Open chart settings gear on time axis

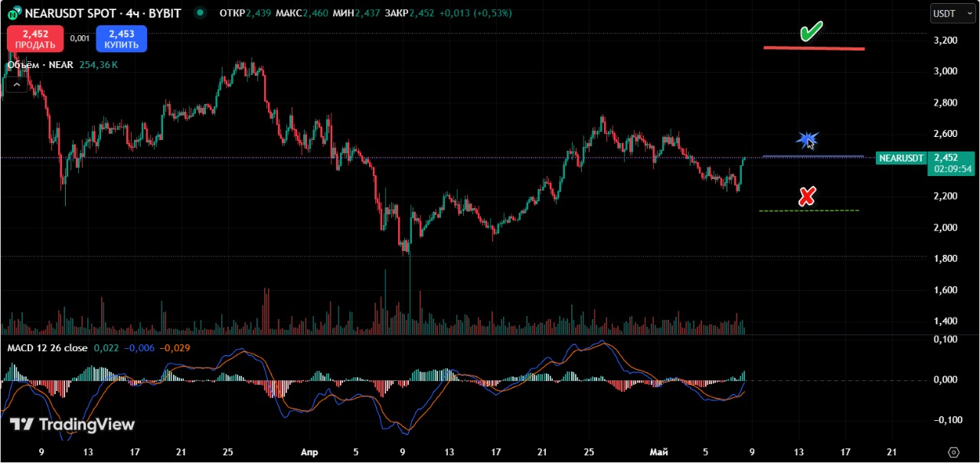click(x=953, y=452)
